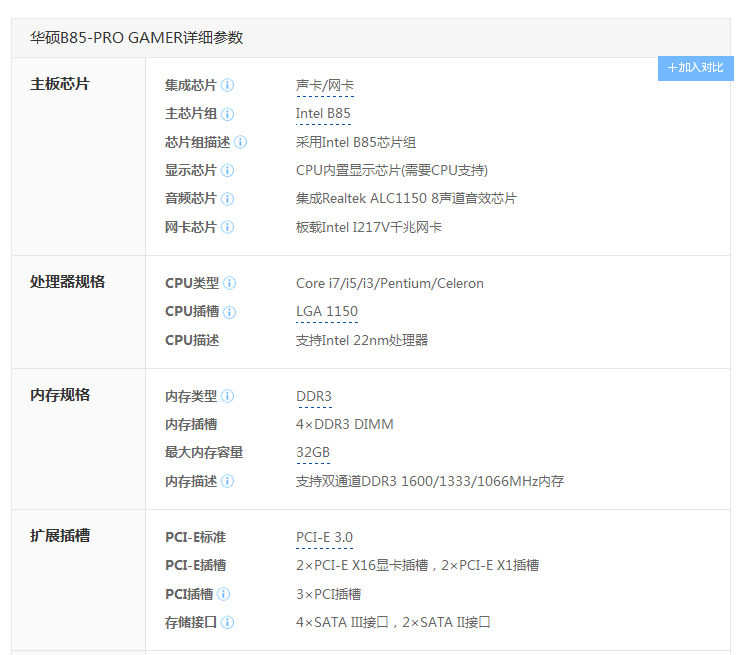Click info icon next to 内存描述
Image resolution: width=740 pixels, height=655 pixels.
click(227, 481)
